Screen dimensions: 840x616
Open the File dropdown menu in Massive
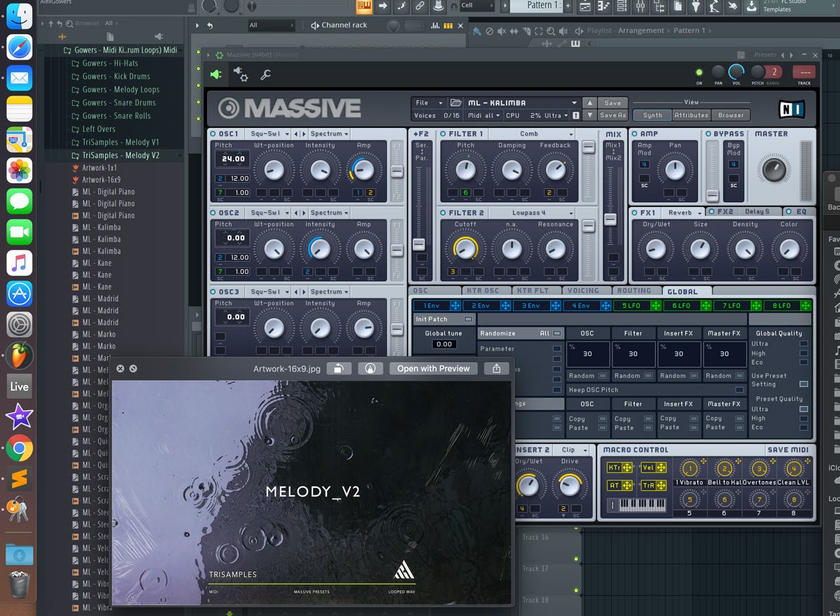[428, 103]
